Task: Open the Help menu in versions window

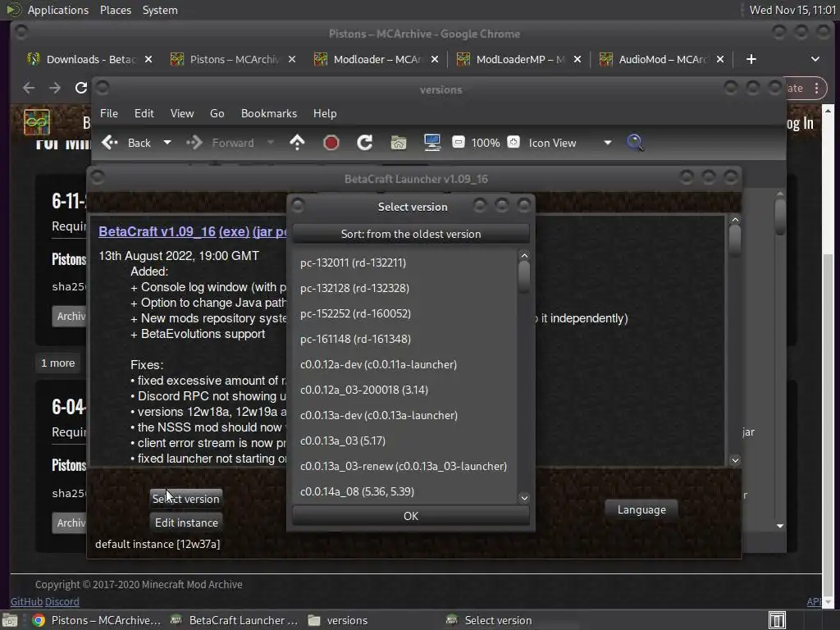Action: (325, 113)
